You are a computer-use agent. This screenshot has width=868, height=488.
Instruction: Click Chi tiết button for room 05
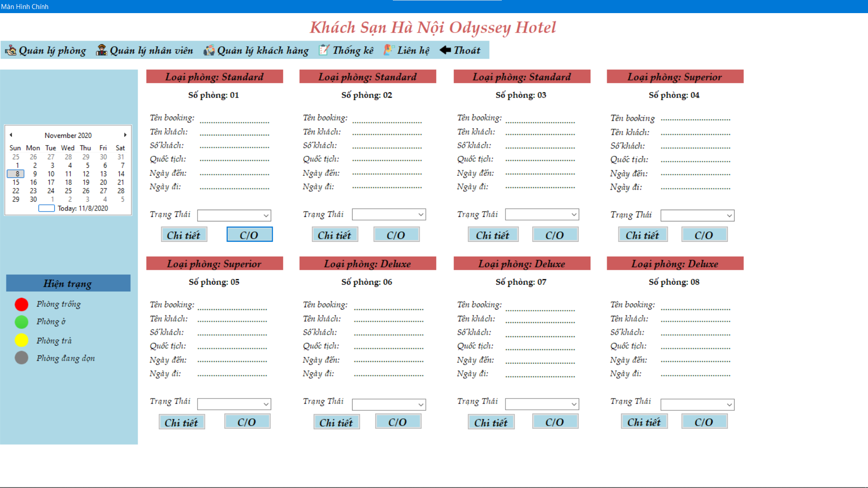[182, 422]
